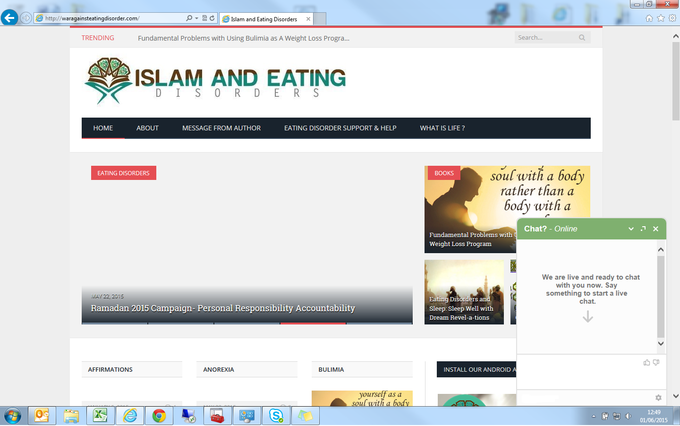
Task: Open the browser Tools gear icon
Action: (672, 18)
